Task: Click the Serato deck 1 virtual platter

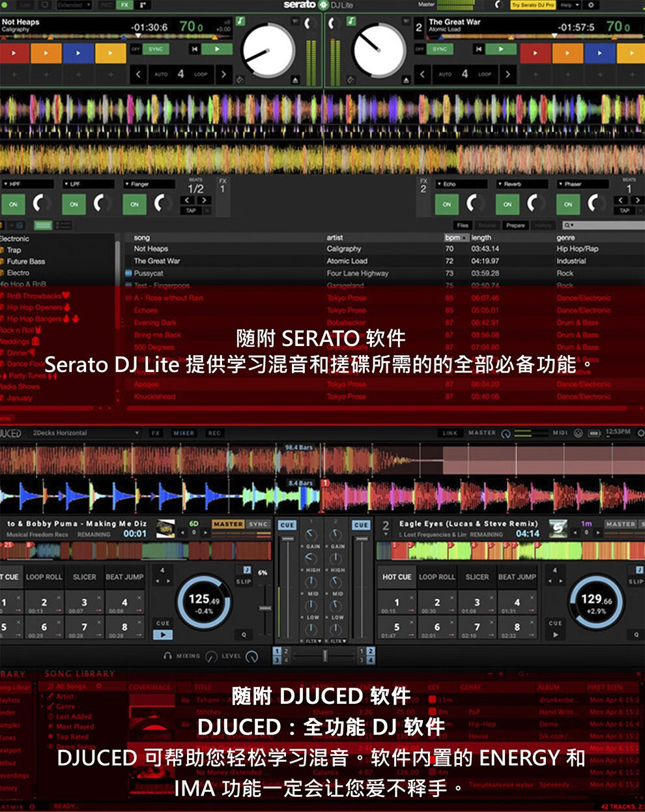Action: coord(268,50)
